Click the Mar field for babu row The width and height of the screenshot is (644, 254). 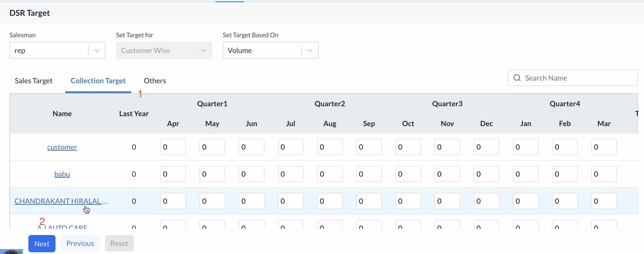pyautogui.click(x=604, y=174)
